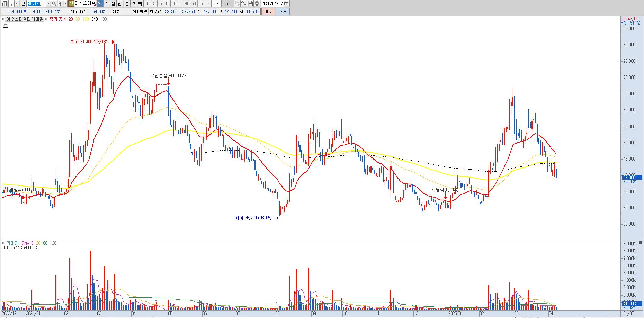Select the 일 daily period toggle
The image size is (644, 318).
point(100,3)
